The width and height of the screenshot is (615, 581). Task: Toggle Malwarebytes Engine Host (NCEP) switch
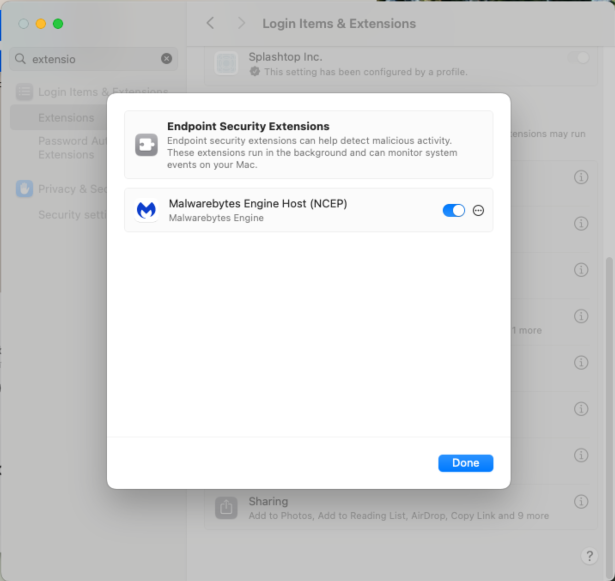tap(453, 211)
